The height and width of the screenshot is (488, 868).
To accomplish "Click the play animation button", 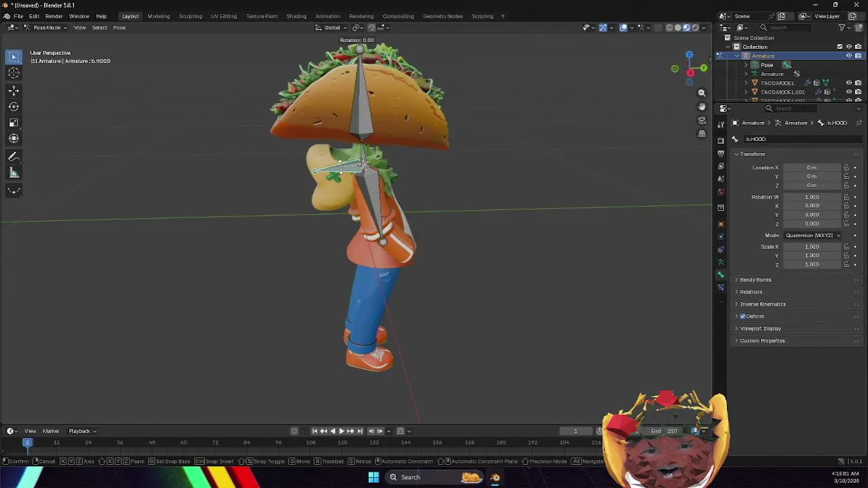I will (341, 431).
